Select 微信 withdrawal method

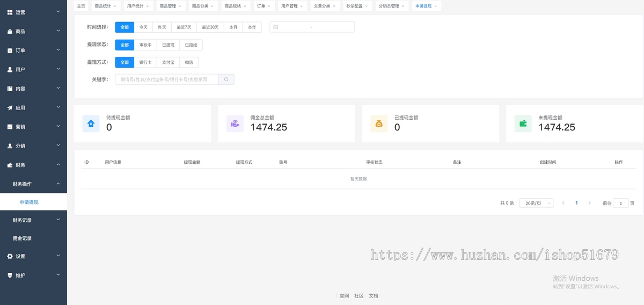click(189, 62)
